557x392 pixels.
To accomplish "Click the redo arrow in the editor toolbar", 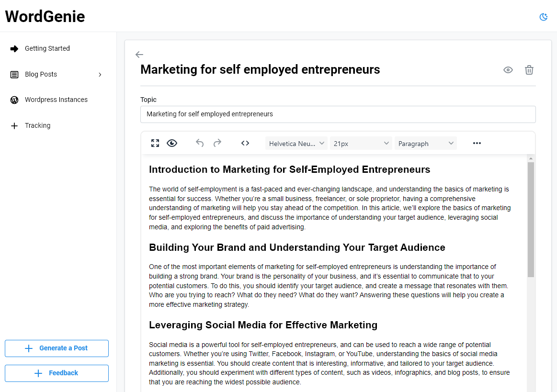I will click(x=217, y=143).
